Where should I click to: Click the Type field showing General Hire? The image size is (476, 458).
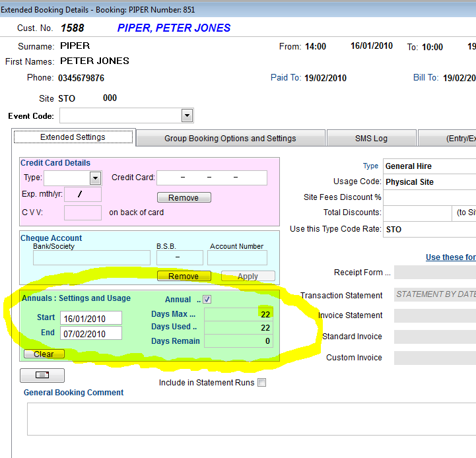coord(430,166)
